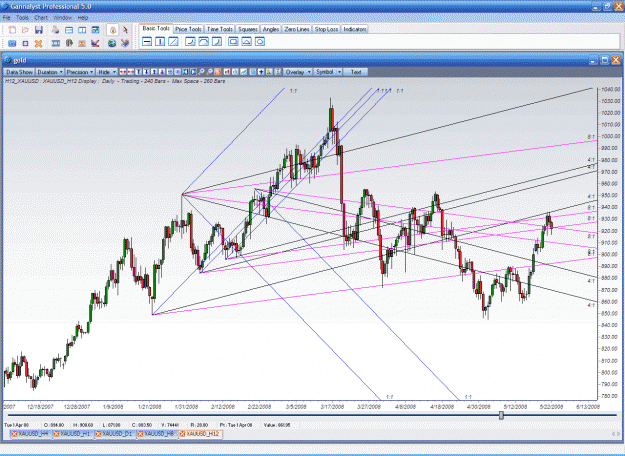Select the horizontal line drawing tool
This screenshot has width=625, height=456.
tap(147, 41)
